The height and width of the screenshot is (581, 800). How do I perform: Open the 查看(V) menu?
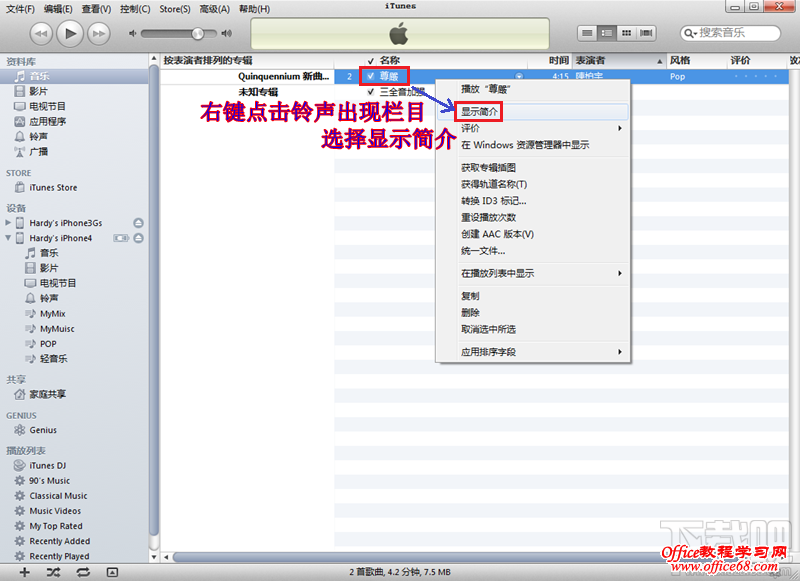click(96, 9)
